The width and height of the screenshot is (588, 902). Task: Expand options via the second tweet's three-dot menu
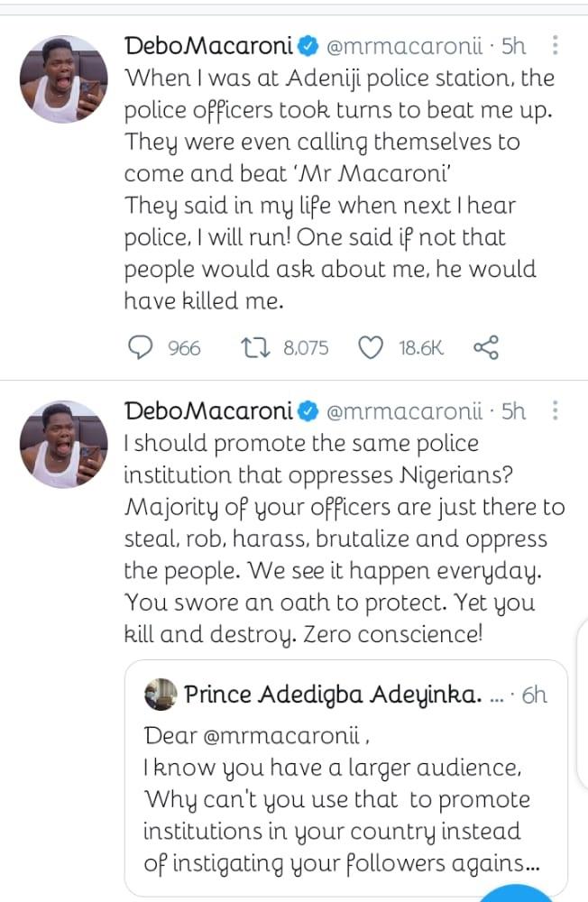coord(556,411)
